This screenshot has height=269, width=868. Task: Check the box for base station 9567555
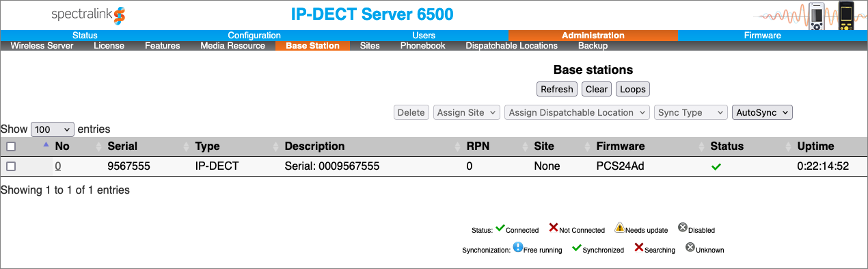pyautogui.click(x=11, y=166)
